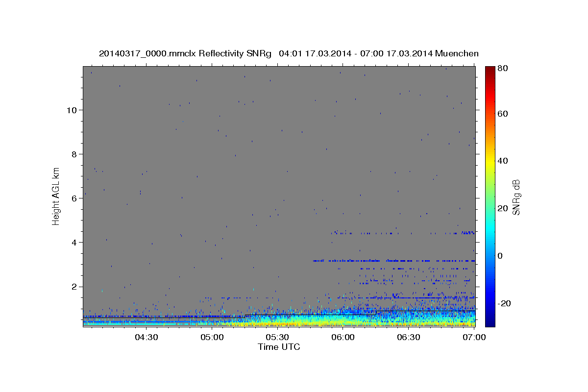Screen dimensions: 588x392
Task: Click the dark red top of colorbar
Action: click(490, 70)
